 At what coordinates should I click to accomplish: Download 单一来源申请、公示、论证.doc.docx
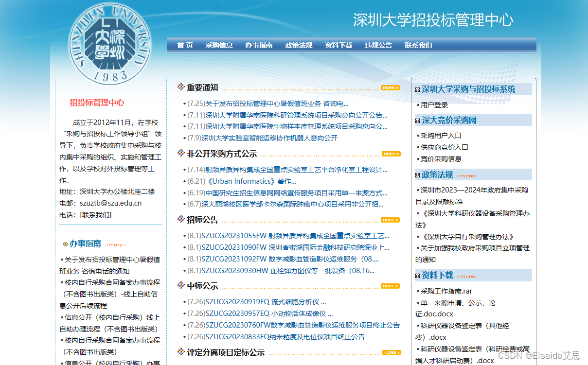[x=456, y=309]
